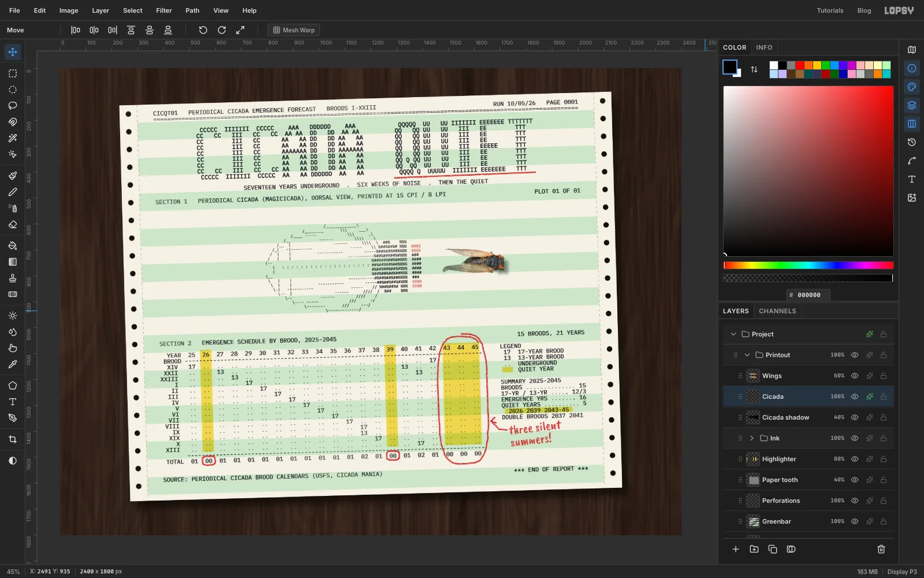Click the Redo arrow in options bar
The height and width of the screenshot is (578, 924).
point(222,30)
